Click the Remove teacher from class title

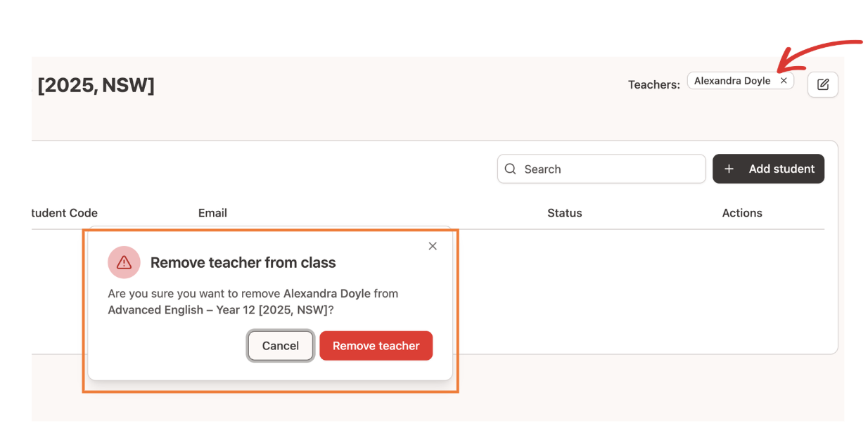click(x=243, y=263)
